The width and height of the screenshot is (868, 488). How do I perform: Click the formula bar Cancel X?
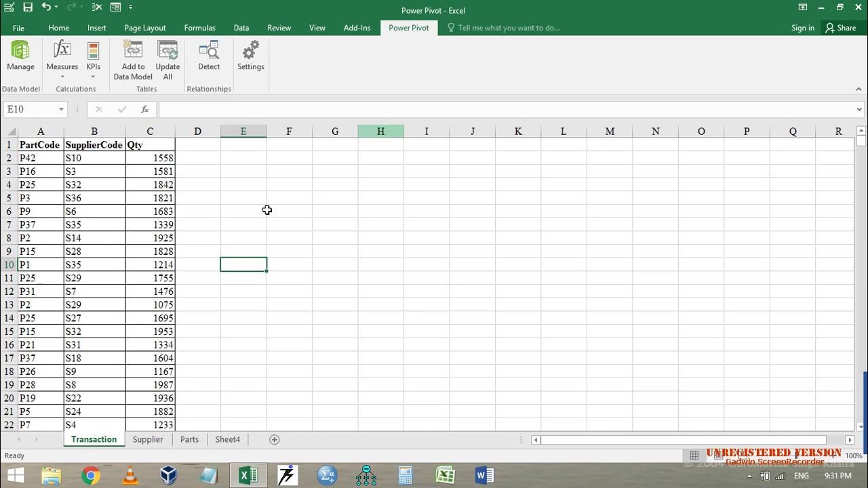click(x=99, y=109)
